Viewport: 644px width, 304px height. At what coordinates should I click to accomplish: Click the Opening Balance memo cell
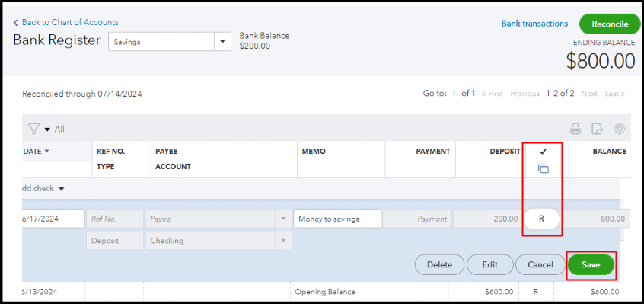coord(325,292)
